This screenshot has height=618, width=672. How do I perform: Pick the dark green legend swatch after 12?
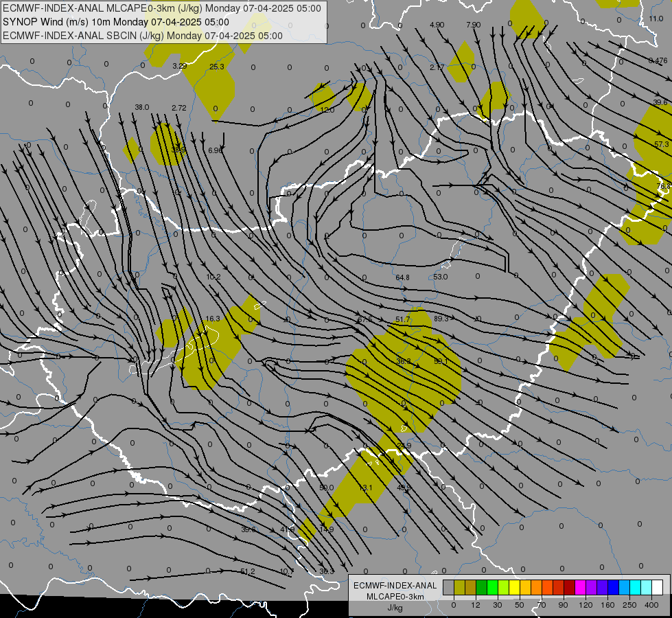point(482,587)
